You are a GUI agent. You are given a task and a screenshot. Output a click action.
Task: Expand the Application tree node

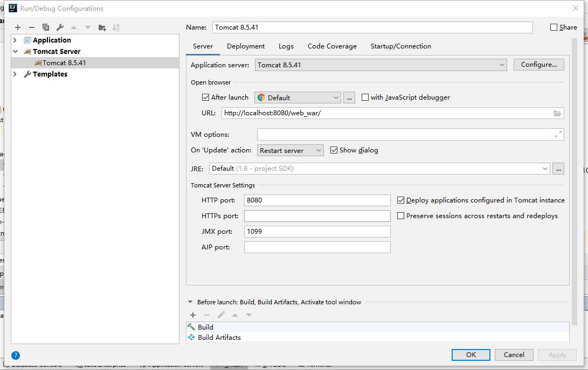coord(15,40)
